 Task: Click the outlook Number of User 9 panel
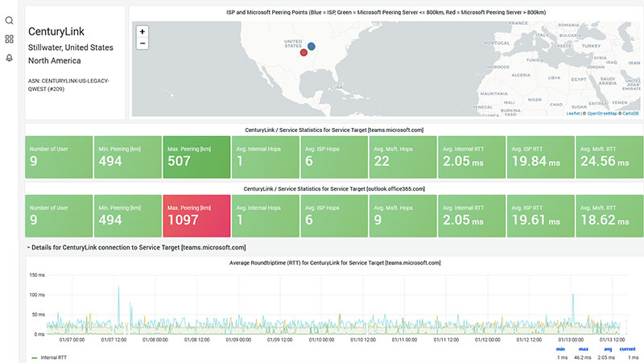[59, 216]
